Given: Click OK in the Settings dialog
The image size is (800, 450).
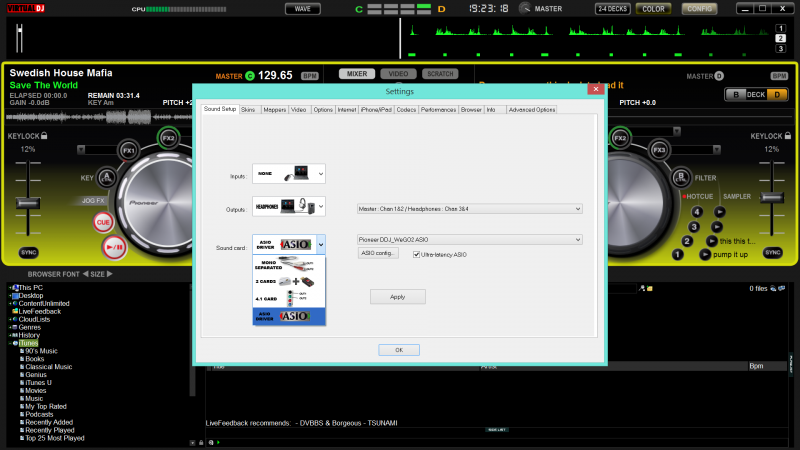Looking at the screenshot, I should (x=399, y=350).
